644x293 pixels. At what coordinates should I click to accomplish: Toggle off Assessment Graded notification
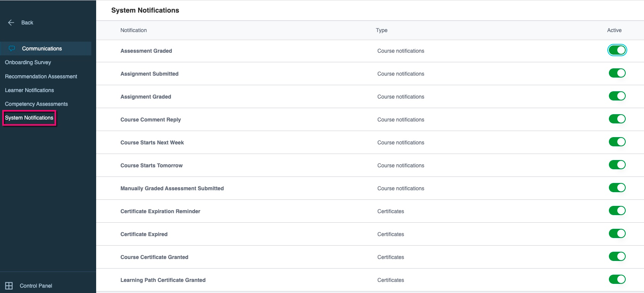tap(617, 50)
